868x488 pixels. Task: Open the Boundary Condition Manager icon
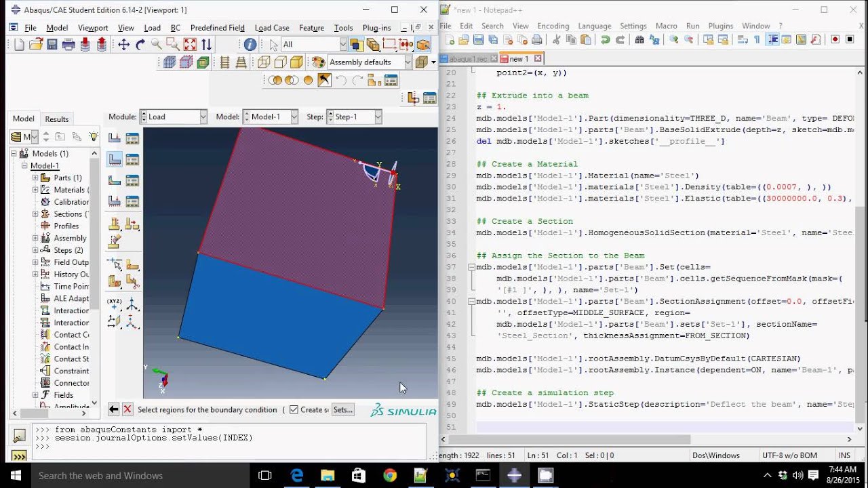[x=132, y=160]
